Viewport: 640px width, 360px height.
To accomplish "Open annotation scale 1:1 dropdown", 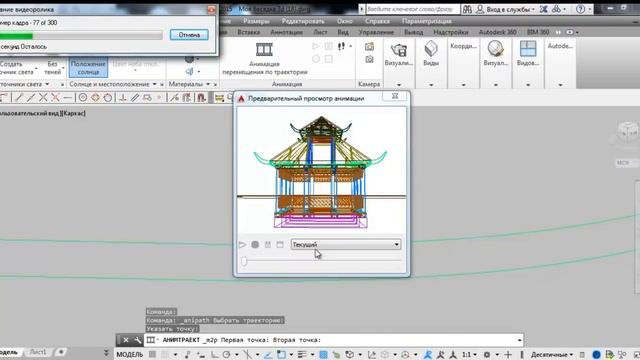I will click(x=469, y=354).
